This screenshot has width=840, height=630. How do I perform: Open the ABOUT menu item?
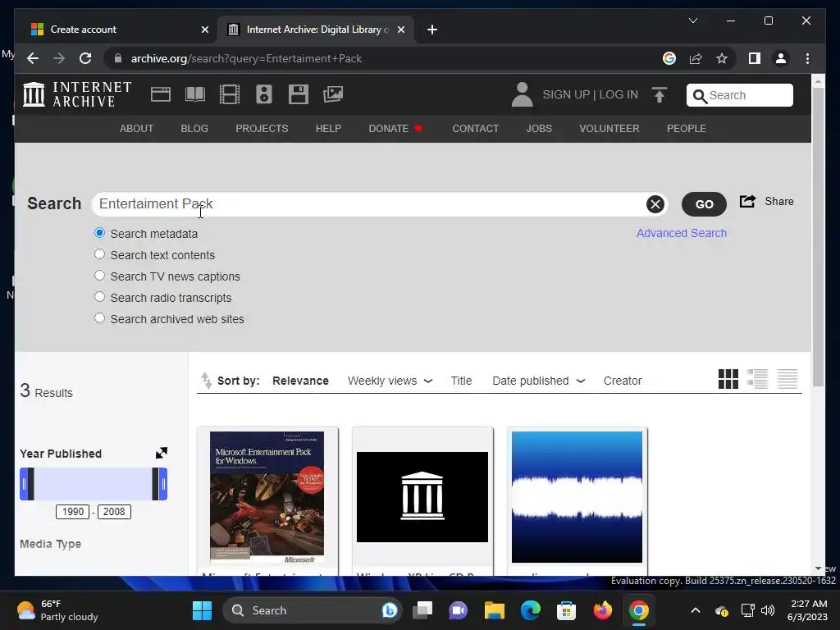[x=137, y=129]
